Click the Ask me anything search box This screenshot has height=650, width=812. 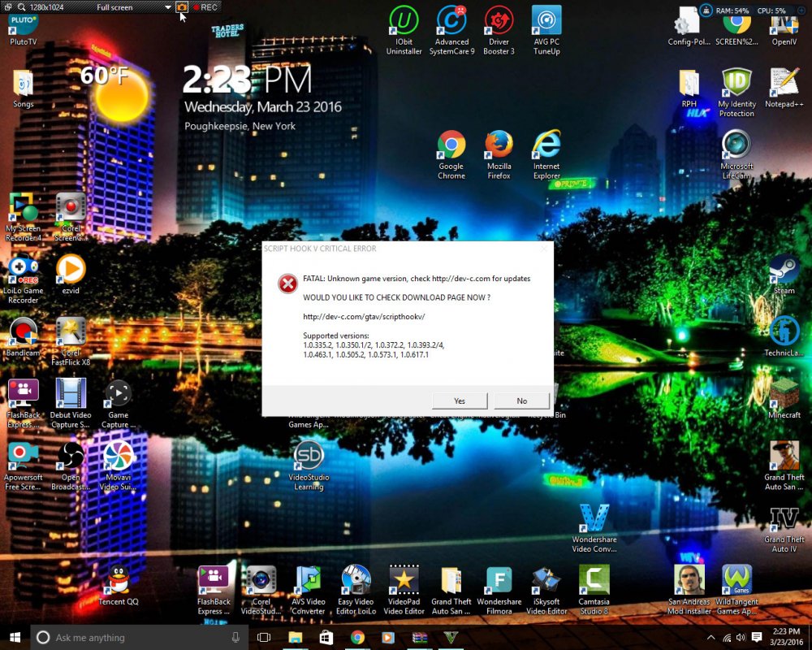tap(139, 638)
